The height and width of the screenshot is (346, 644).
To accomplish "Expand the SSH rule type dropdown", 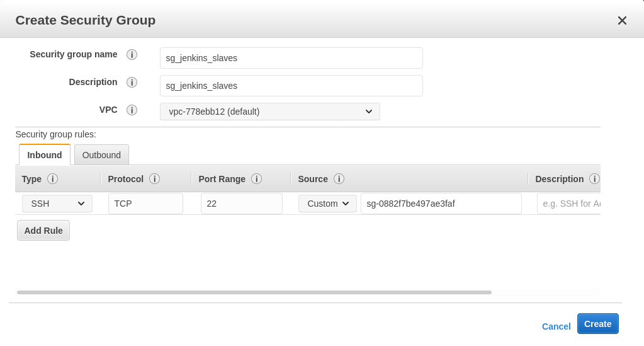I will click(57, 204).
